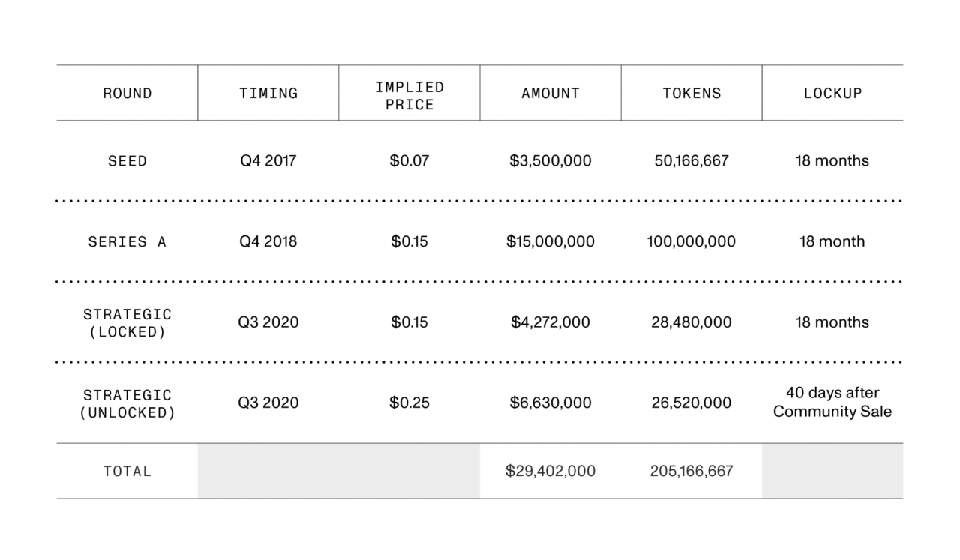
Task: Click the $0.07 implied price cell
Action: pos(409,161)
